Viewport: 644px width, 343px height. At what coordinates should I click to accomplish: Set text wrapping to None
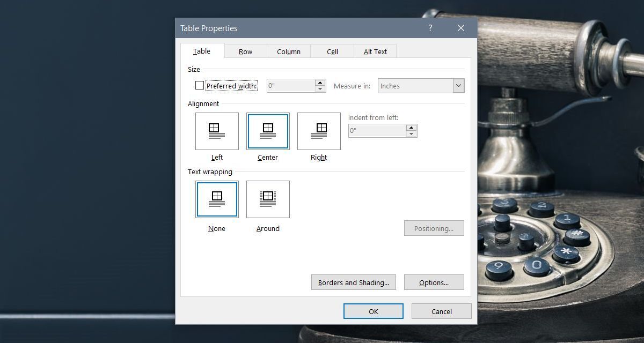click(217, 199)
